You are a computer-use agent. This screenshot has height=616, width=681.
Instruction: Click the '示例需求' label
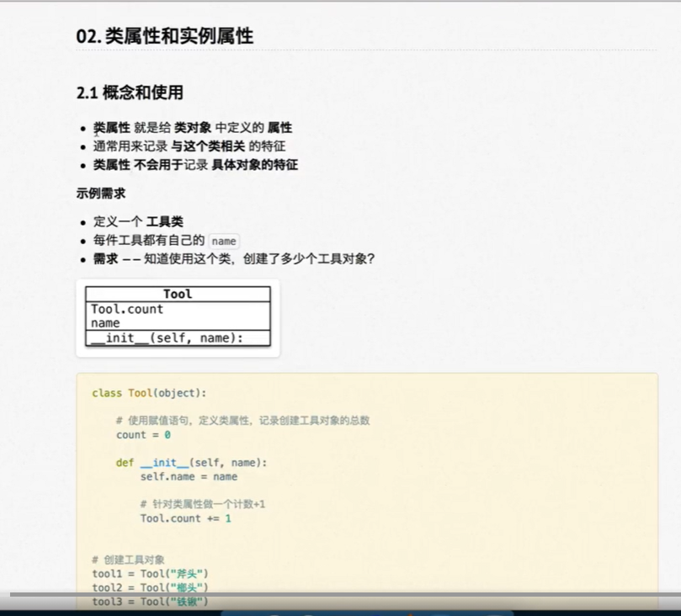tap(101, 194)
